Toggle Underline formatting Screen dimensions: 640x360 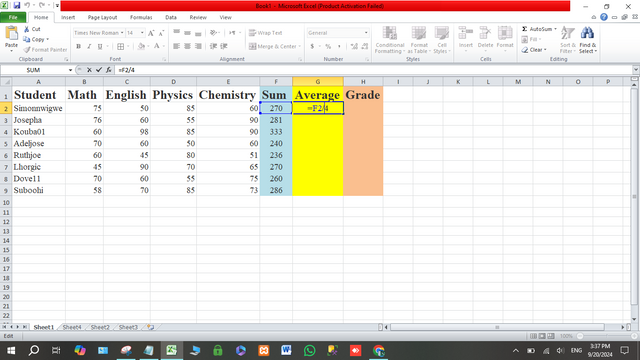pyautogui.click(x=100, y=47)
